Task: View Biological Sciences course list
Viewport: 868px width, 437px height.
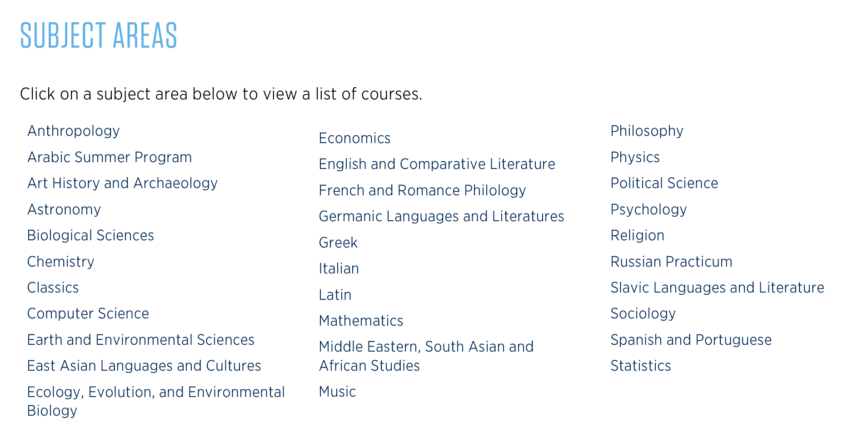Action: 91,235
